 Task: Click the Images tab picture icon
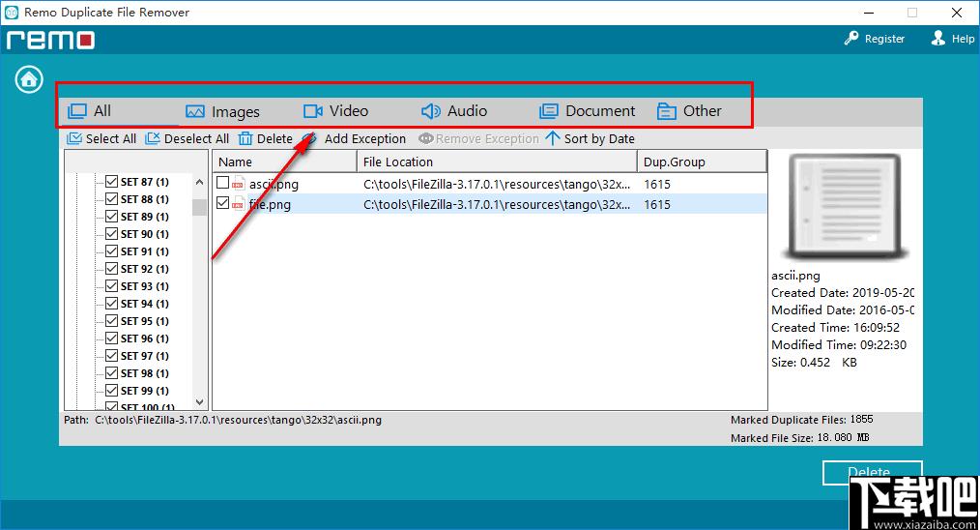click(195, 112)
